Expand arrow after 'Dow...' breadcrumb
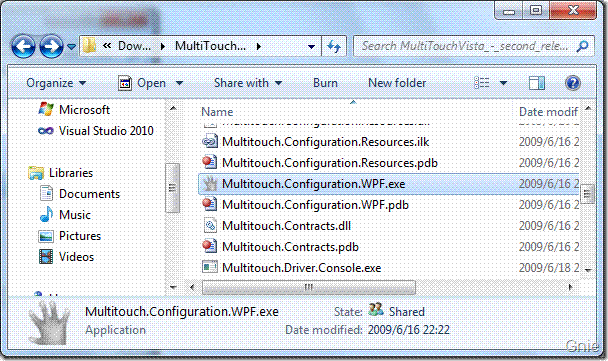 pos(163,47)
